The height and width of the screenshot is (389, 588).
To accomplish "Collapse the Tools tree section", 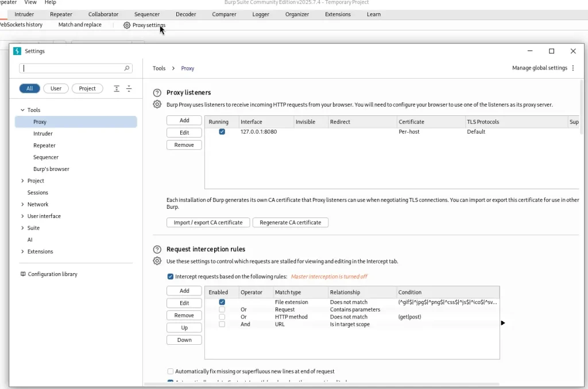I will [22, 110].
